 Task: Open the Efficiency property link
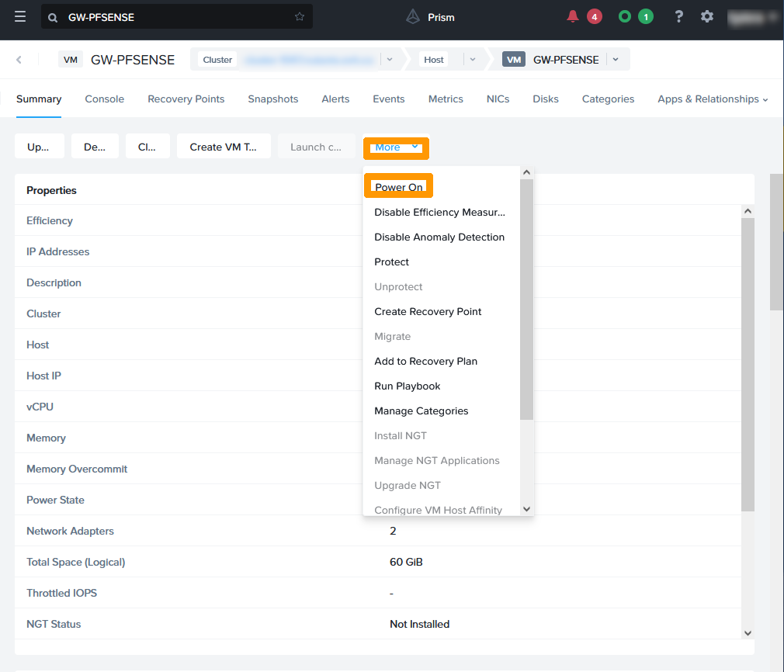49,220
